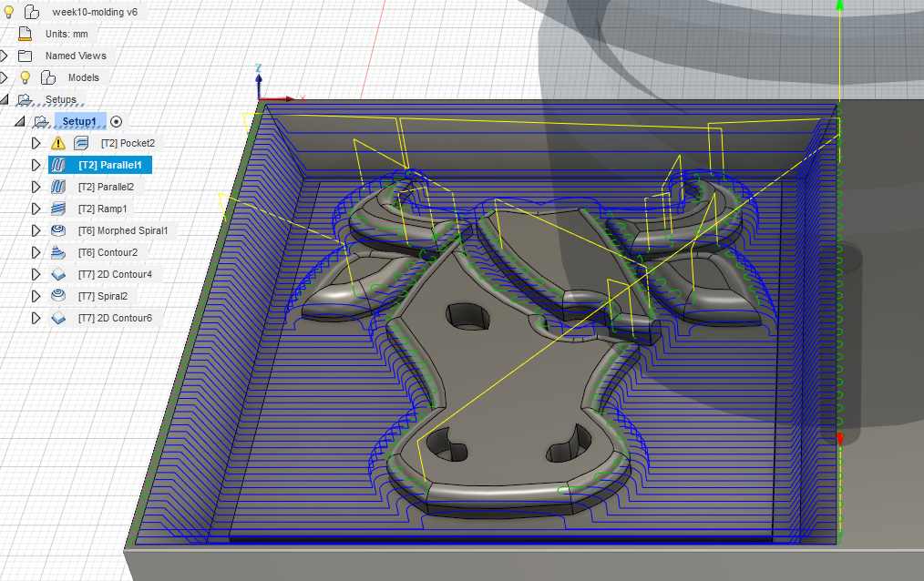Screen dimensions: 924x581
Task: Select the Named Views label
Action: [x=76, y=56]
